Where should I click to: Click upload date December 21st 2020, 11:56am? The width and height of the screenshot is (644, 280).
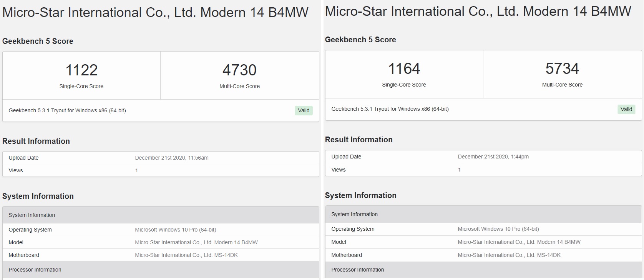172,158
